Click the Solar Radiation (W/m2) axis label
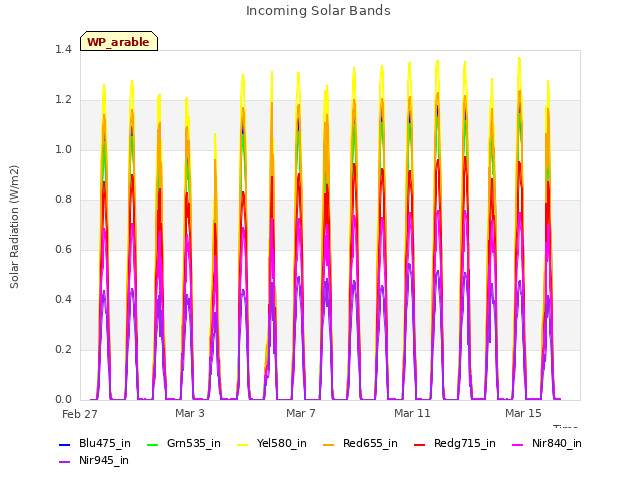This screenshot has height=480, width=640. [x=14, y=227]
